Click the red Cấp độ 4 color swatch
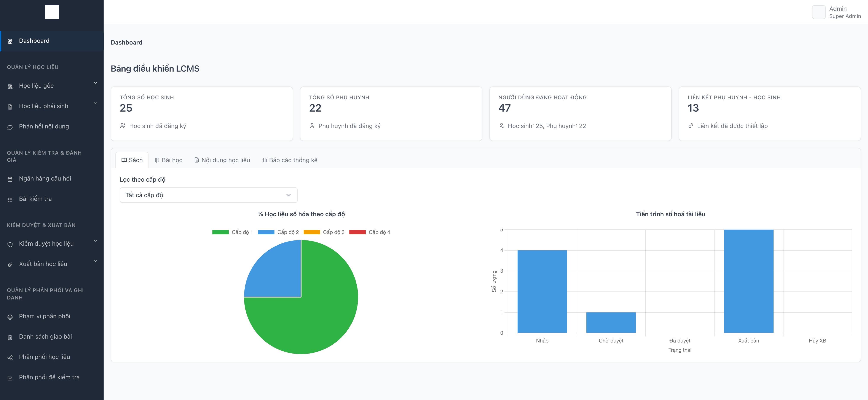The width and height of the screenshot is (868, 400). (x=358, y=232)
